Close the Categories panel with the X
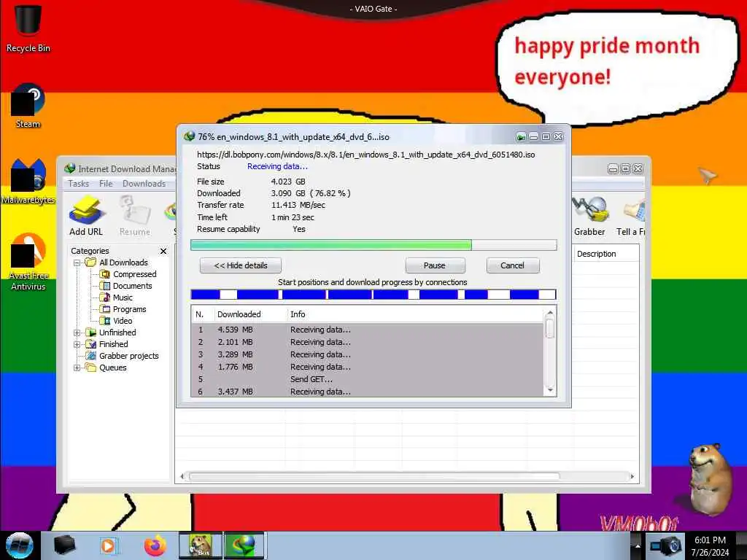This screenshot has height=560, width=747. pos(163,251)
